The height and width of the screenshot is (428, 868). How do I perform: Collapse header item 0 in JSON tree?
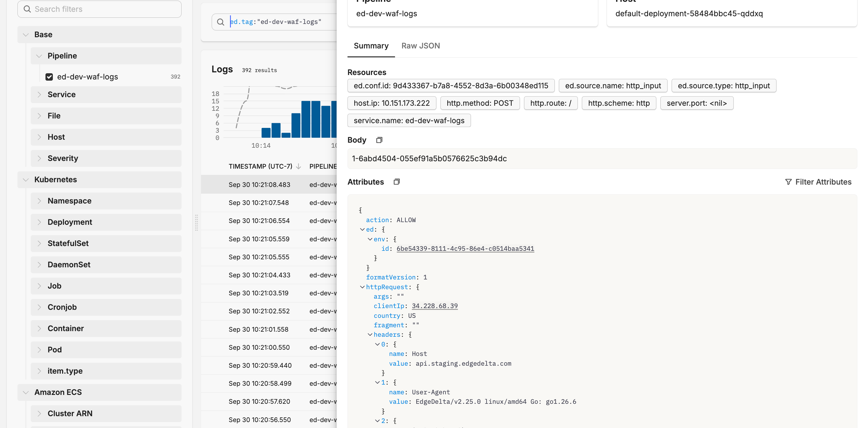tap(377, 344)
